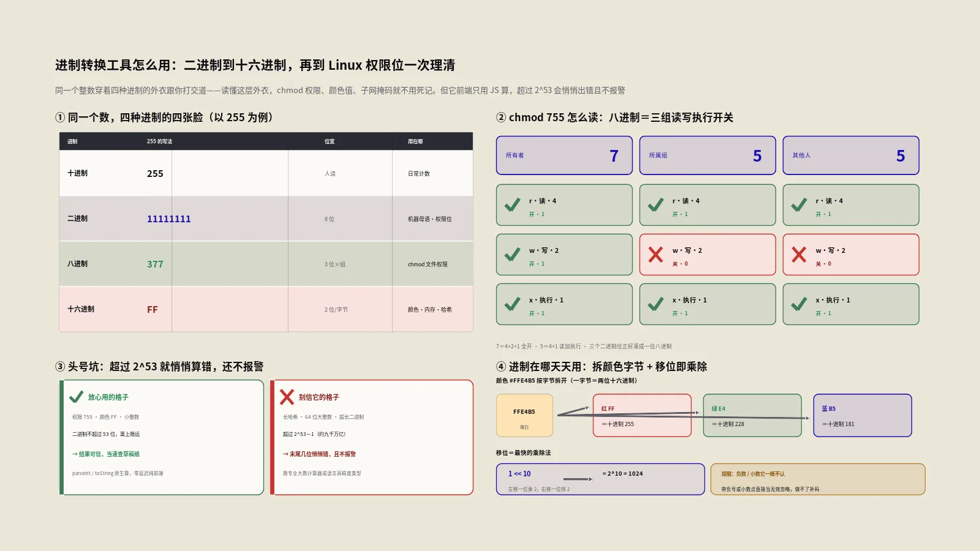Click the others column's write red X mark

799,255
